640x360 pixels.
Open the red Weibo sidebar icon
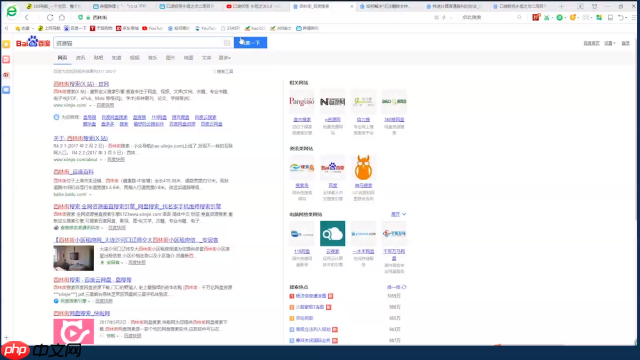[x=6, y=75]
